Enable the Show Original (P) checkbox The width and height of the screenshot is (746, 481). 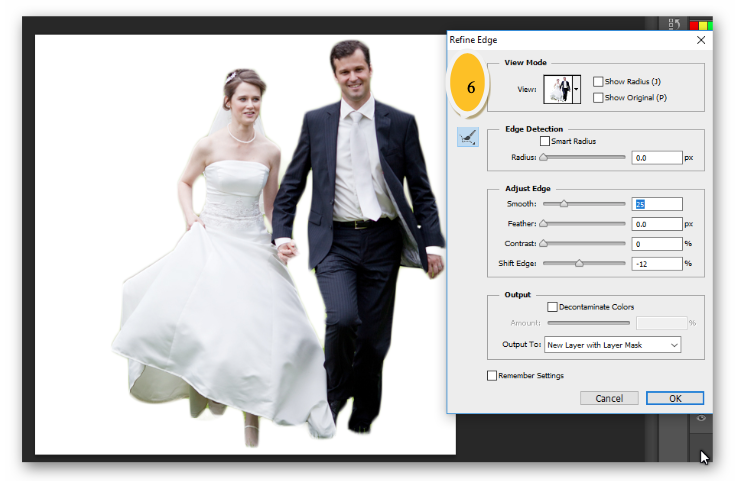point(598,98)
